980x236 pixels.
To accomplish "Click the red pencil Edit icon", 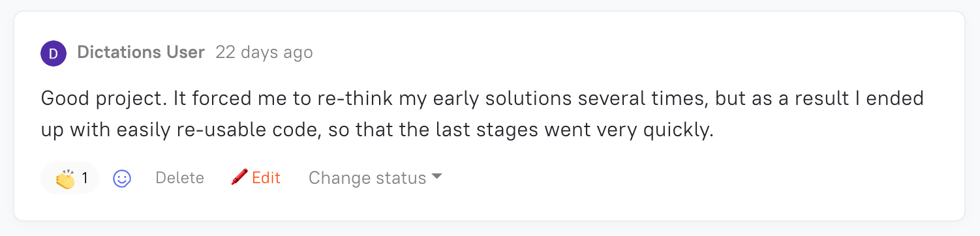I will click(239, 177).
